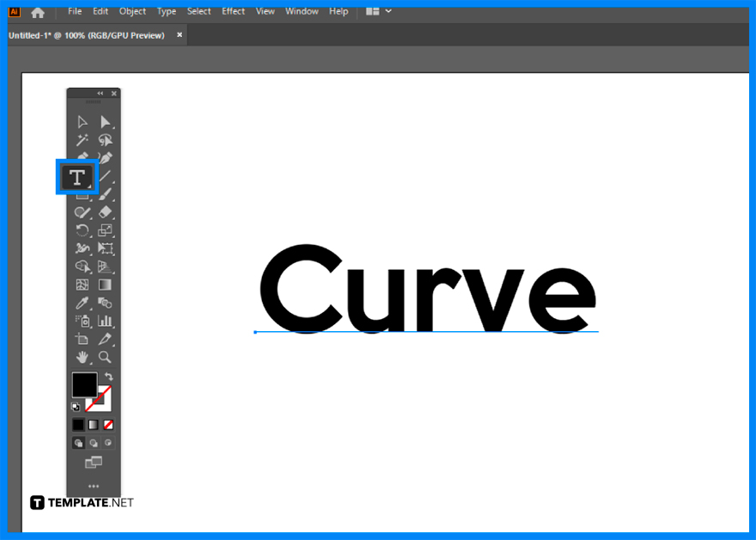Activate the Direct Selection tool
The image size is (756, 540).
pyautogui.click(x=105, y=120)
